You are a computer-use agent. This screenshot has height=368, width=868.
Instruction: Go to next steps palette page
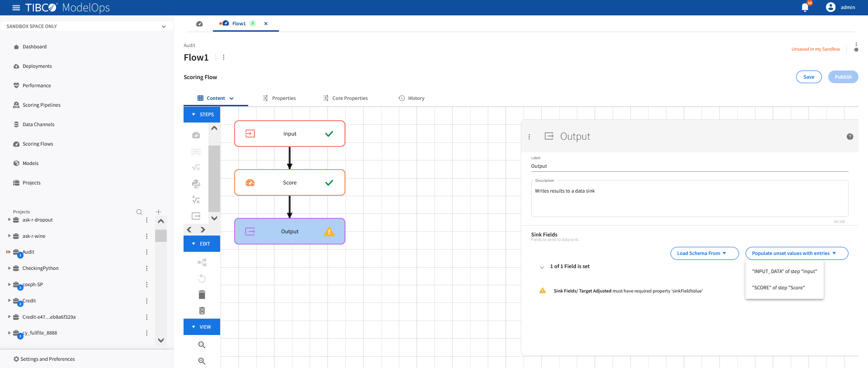click(x=203, y=230)
